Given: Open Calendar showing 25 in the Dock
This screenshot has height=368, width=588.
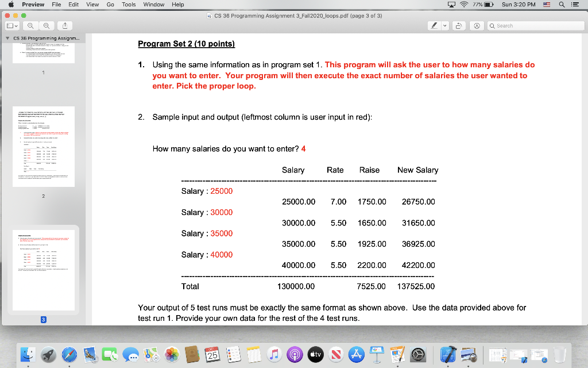Looking at the screenshot, I should pyautogui.click(x=212, y=354).
